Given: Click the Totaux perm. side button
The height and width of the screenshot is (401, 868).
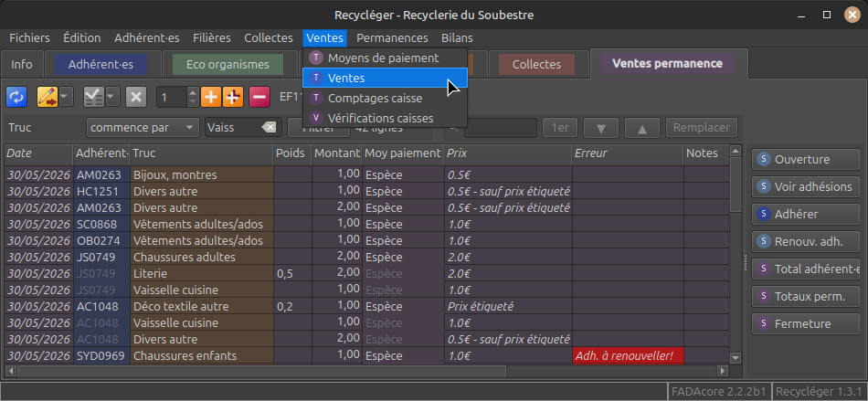Looking at the screenshot, I should click(x=806, y=296).
